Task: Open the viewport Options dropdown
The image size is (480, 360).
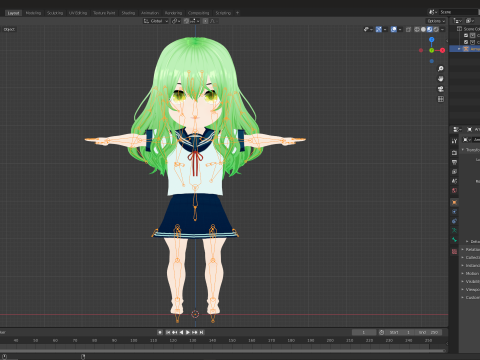Action: coord(436,21)
